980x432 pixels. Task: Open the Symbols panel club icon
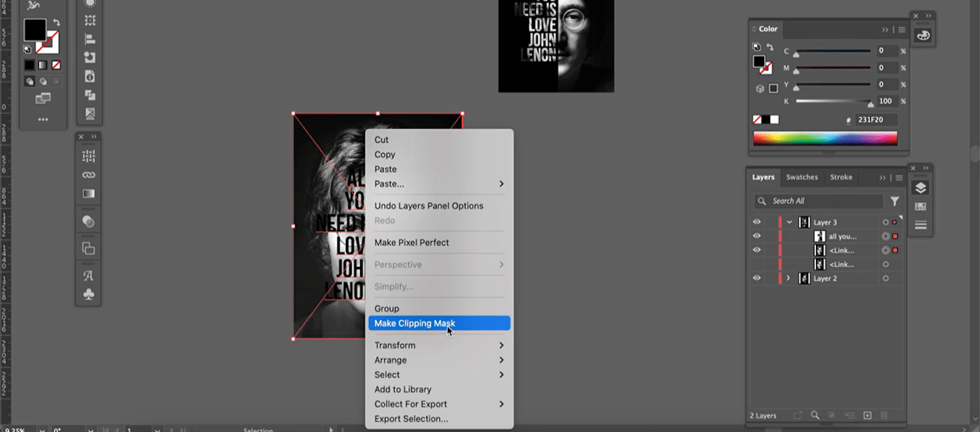[x=88, y=294]
